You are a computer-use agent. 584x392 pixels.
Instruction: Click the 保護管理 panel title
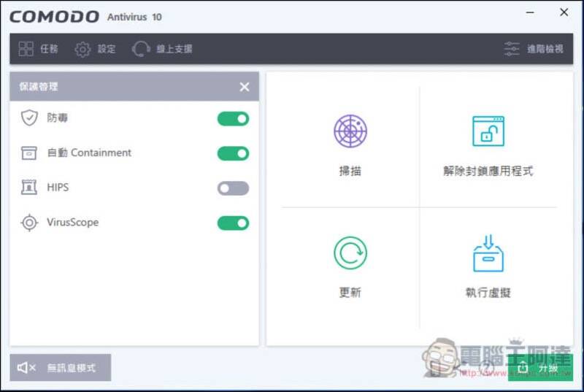[39, 87]
